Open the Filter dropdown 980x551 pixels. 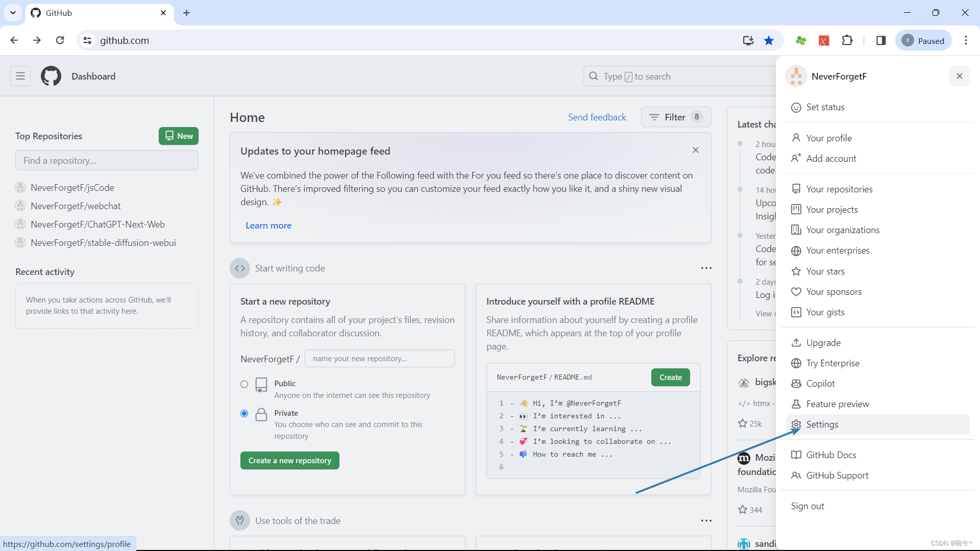[676, 117]
